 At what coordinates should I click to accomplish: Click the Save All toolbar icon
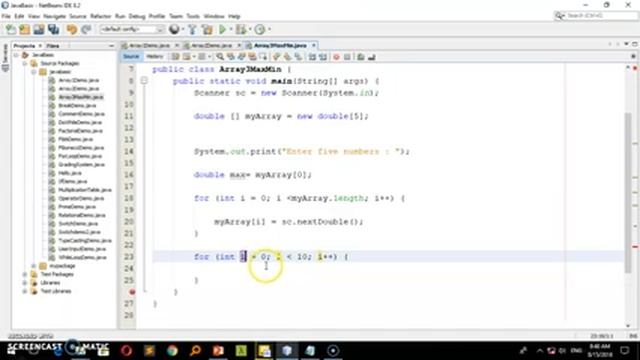click(x=53, y=29)
